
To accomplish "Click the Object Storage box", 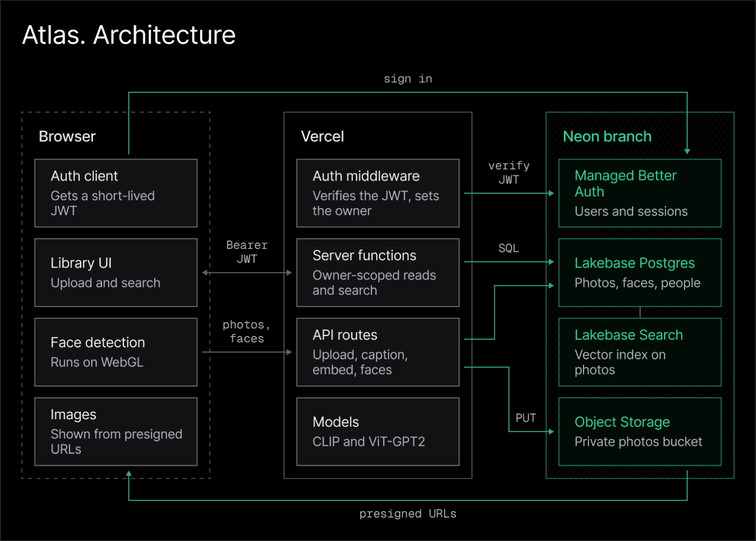I will (640, 432).
